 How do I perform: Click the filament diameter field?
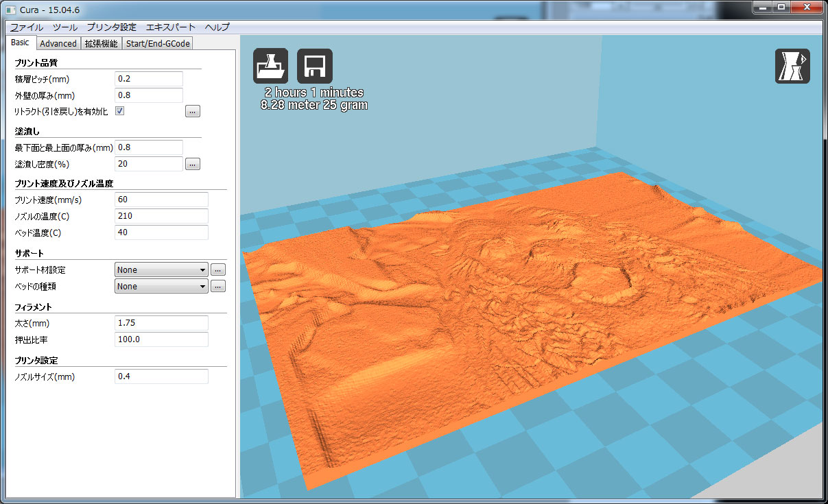coord(161,323)
